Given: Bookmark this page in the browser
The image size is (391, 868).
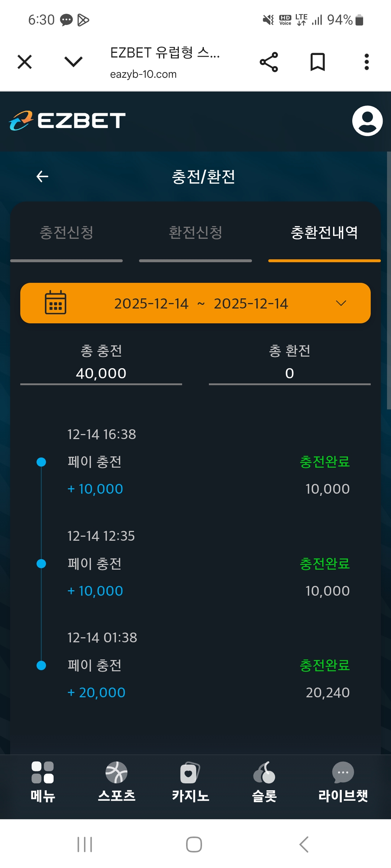Looking at the screenshot, I should (318, 62).
